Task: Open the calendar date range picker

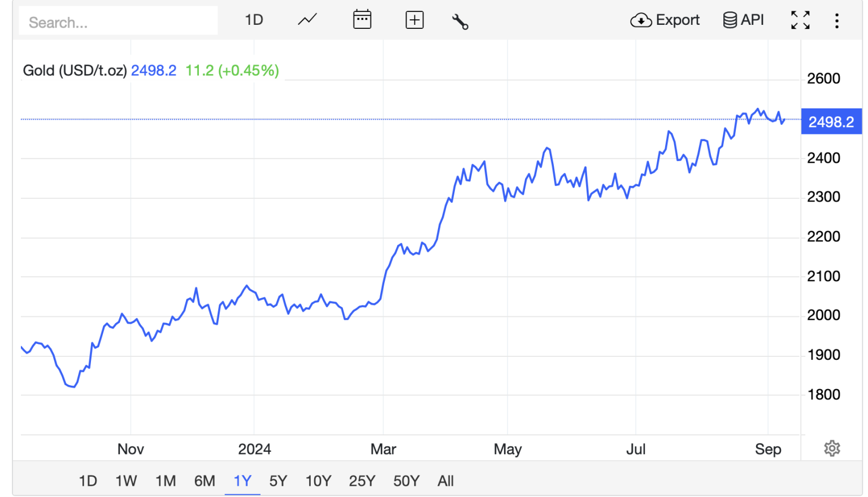Action: (362, 20)
